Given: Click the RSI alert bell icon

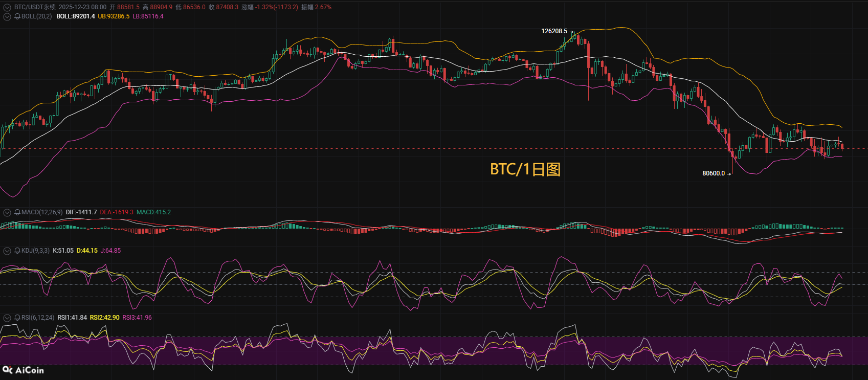Looking at the screenshot, I should pyautogui.click(x=17, y=318).
